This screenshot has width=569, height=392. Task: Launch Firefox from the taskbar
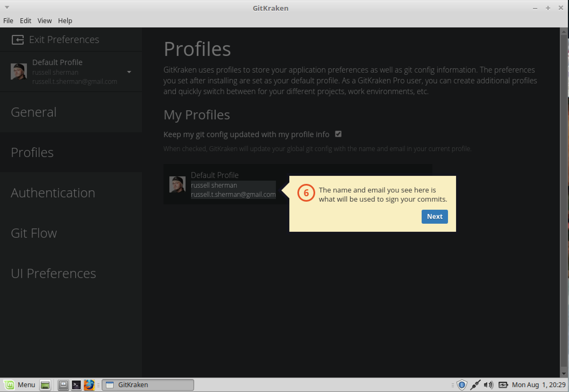click(x=89, y=385)
